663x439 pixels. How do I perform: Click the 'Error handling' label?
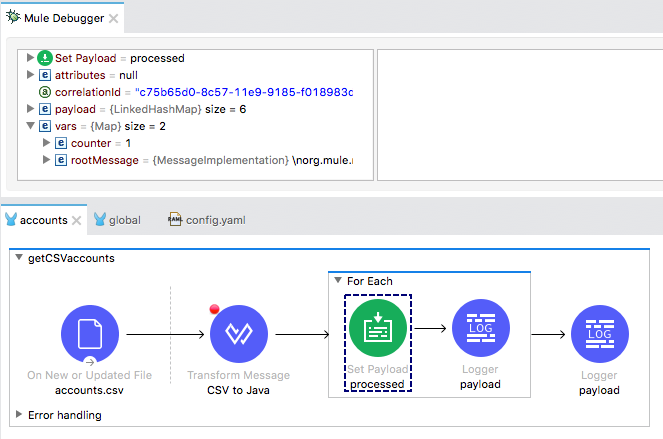65,415
